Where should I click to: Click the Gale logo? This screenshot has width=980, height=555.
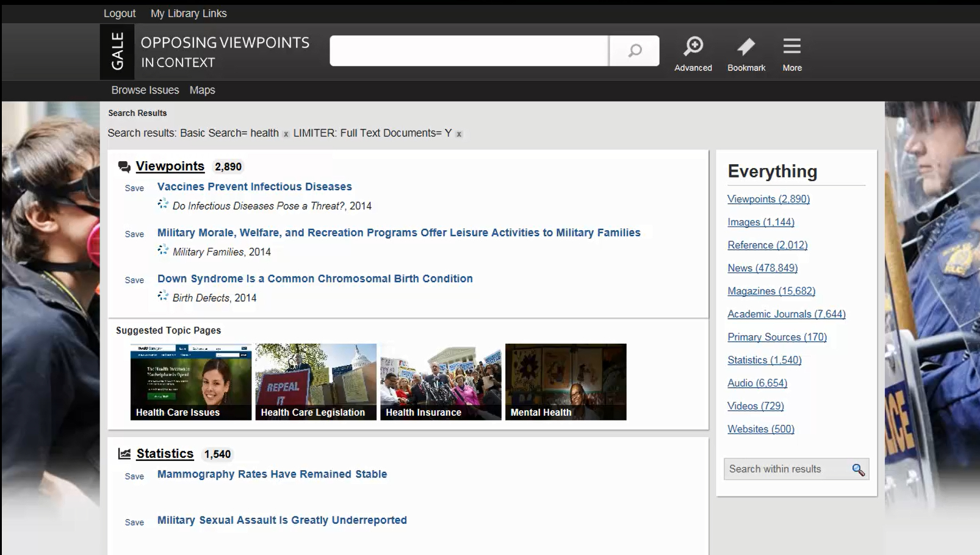pos(117,51)
